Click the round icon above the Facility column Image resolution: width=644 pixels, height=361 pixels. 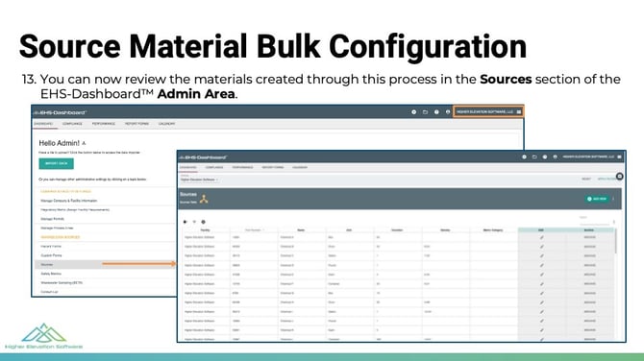(204, 222)
